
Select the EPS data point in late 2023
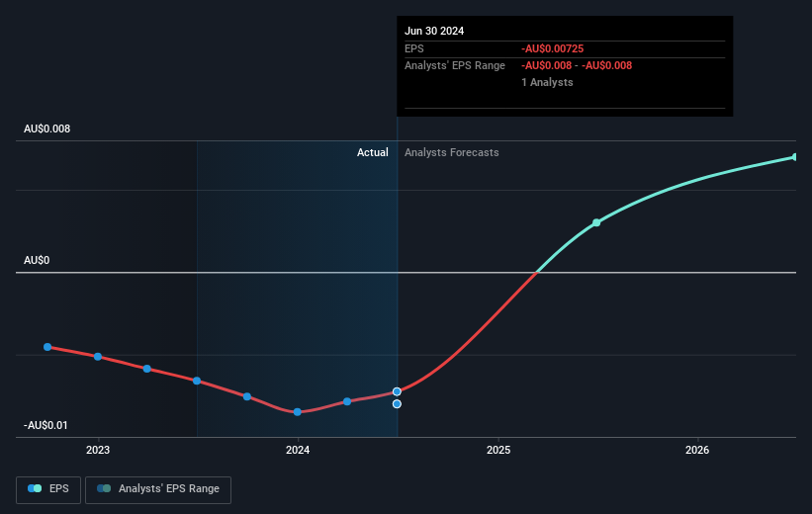[247, 396]
